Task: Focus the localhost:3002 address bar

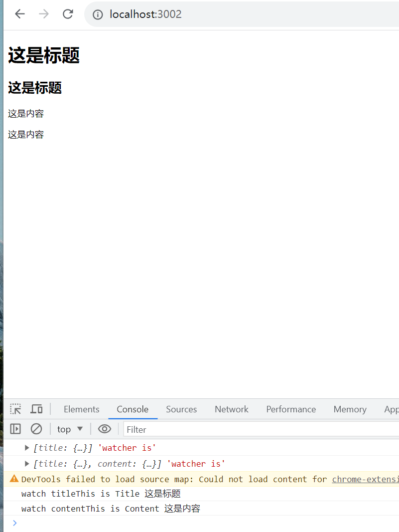Action: tap(242, 14)
